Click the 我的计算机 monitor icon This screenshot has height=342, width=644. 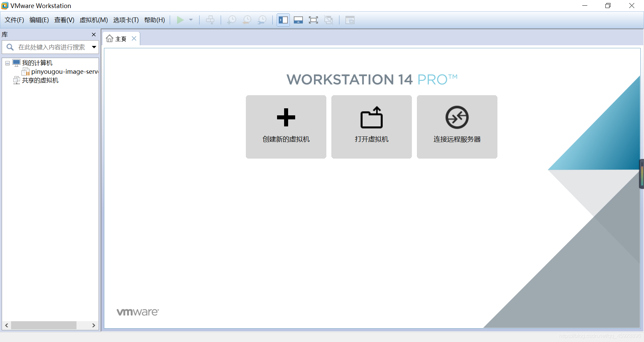tap(16, 63)
